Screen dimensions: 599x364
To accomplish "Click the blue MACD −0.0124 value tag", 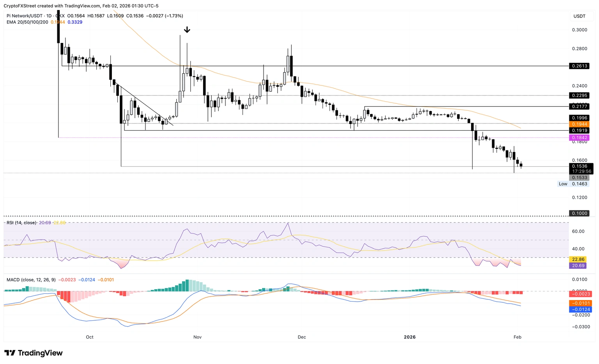I will click(x=580, y=309).
